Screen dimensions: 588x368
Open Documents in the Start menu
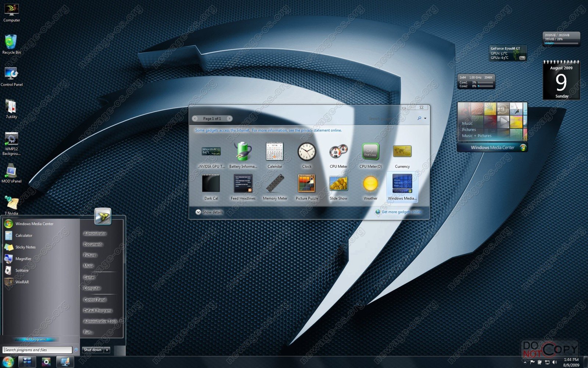point(93,244)
